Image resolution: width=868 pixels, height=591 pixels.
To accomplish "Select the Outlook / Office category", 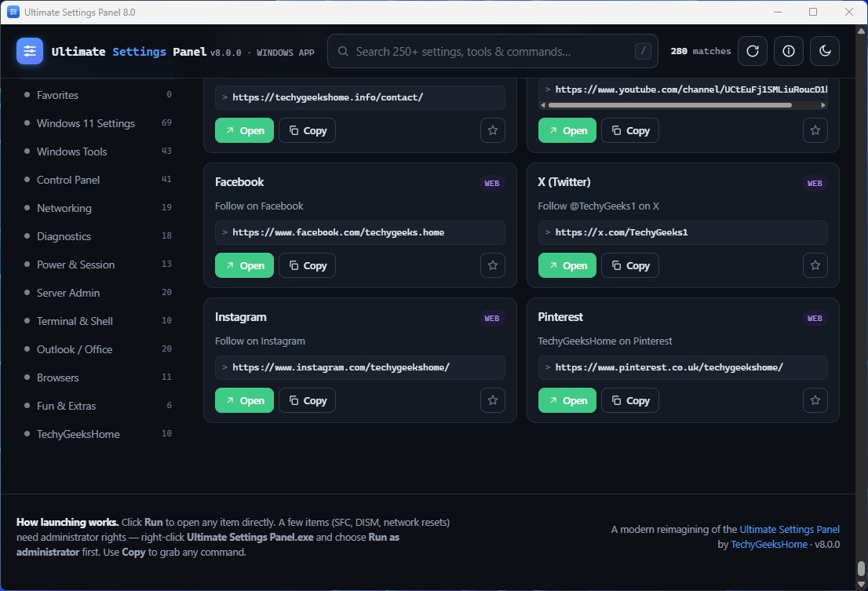I will click(98, 348).
